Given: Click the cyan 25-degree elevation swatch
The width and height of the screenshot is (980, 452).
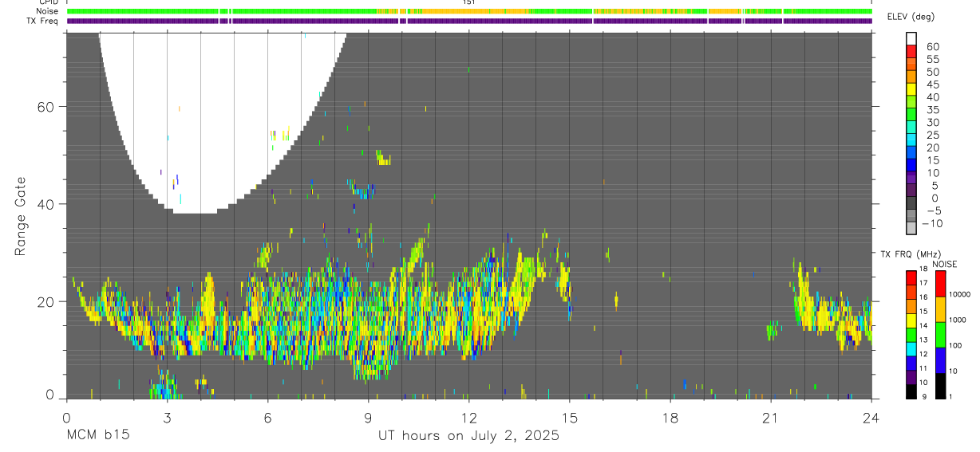Looking at the screenshot, I should coord(911,140).
